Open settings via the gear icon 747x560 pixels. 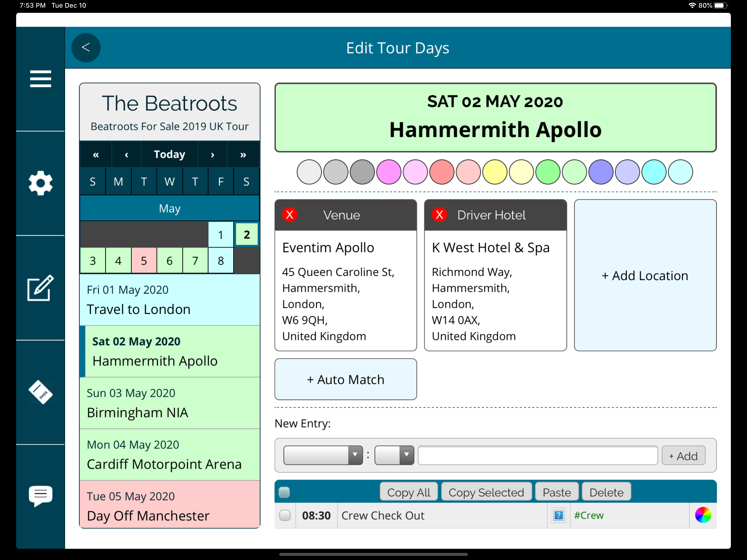point(40,183)
